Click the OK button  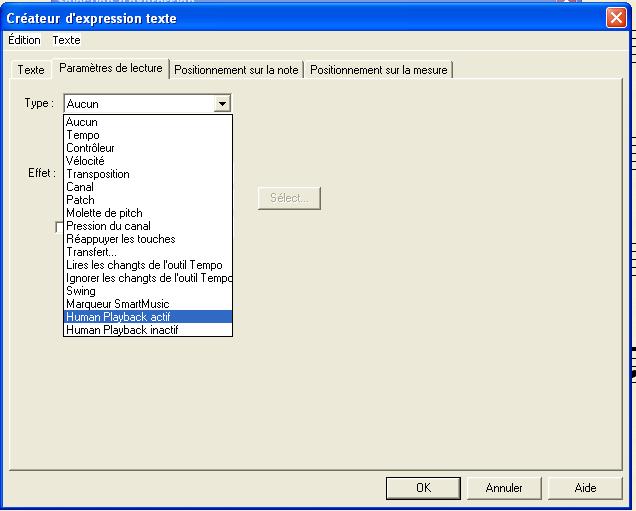coord(423,488)
